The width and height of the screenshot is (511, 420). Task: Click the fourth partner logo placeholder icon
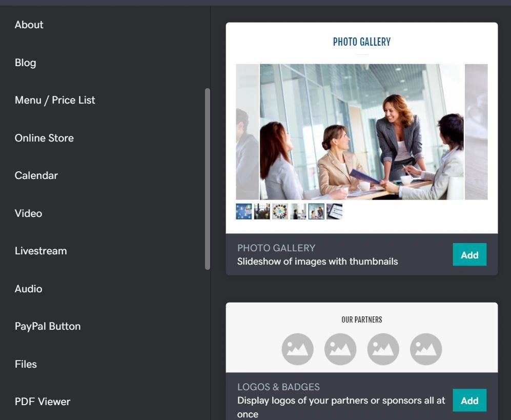[x=426, y=349]
